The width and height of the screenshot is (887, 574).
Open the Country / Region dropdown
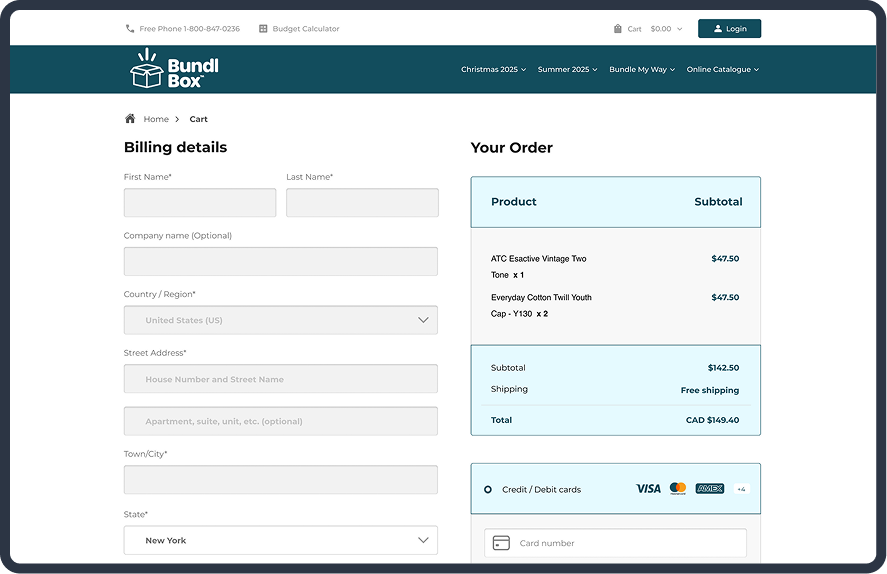pyautogui.click(x=281, y=320)
